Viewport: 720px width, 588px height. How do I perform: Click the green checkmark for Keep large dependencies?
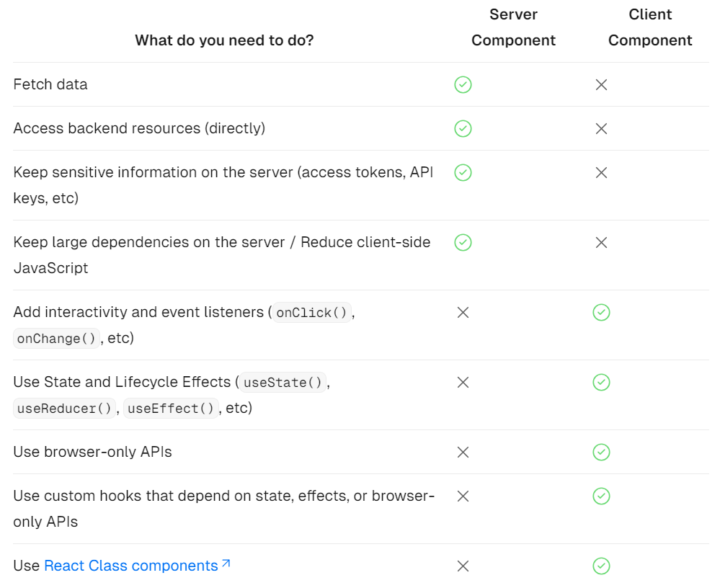(x=463, y=243)
